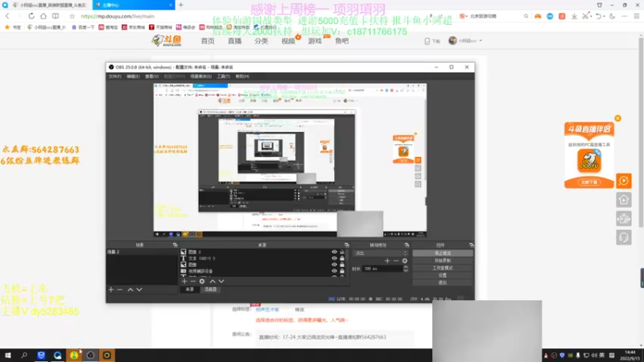Open the 场景集合(S) menu in OBS

pos(200,76)
